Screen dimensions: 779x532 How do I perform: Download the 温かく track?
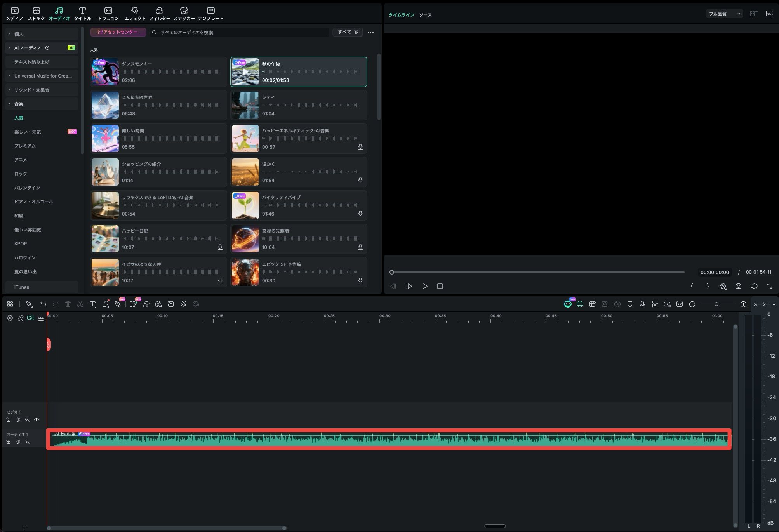(x=360, y=181)
